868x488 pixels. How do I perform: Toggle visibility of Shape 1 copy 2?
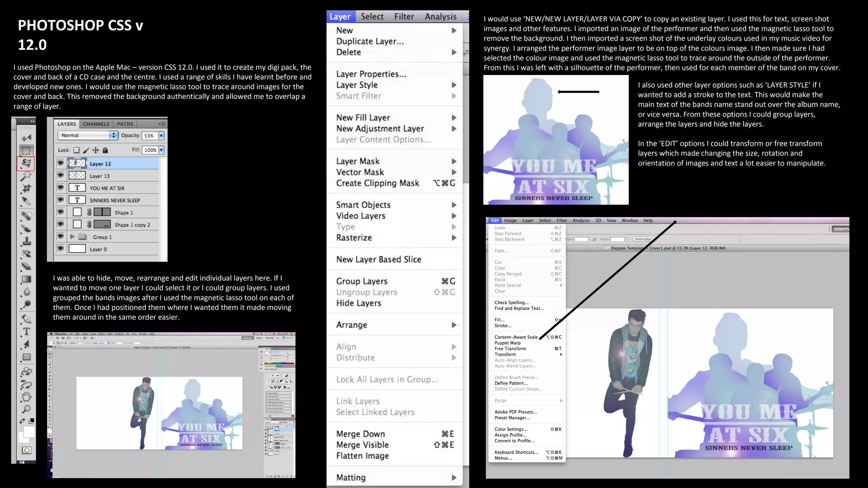[61, 224]
